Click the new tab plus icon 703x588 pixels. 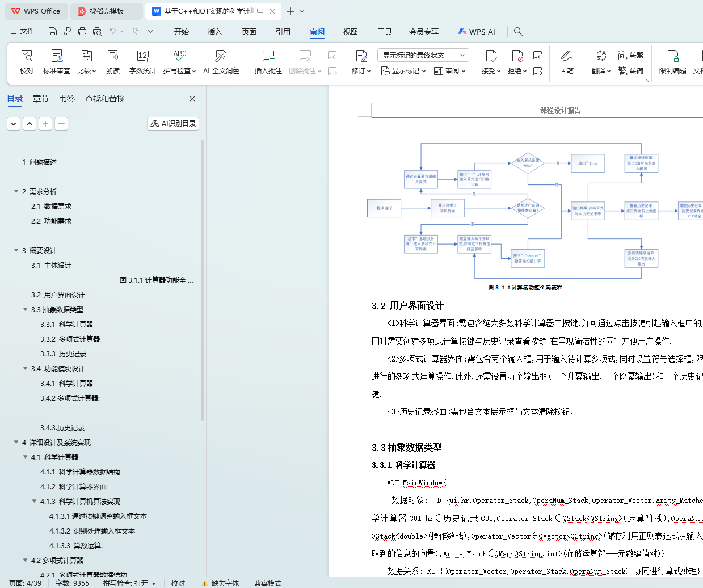[291, 11]
